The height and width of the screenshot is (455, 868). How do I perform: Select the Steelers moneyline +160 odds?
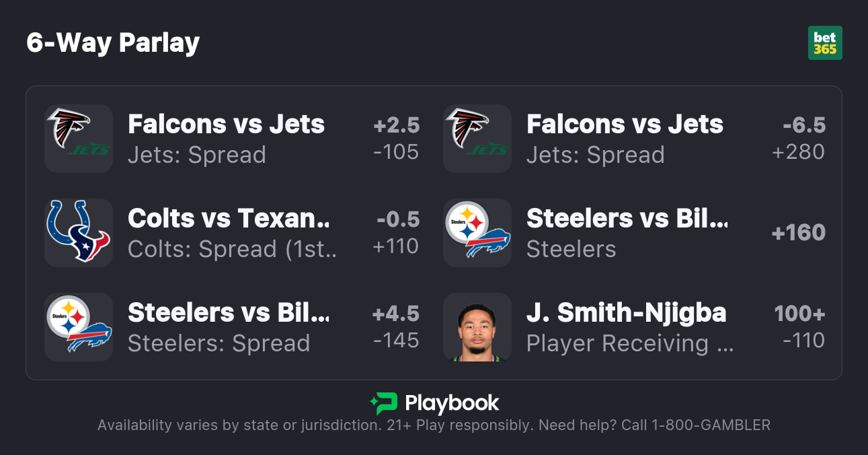click(x=798, y=233)
